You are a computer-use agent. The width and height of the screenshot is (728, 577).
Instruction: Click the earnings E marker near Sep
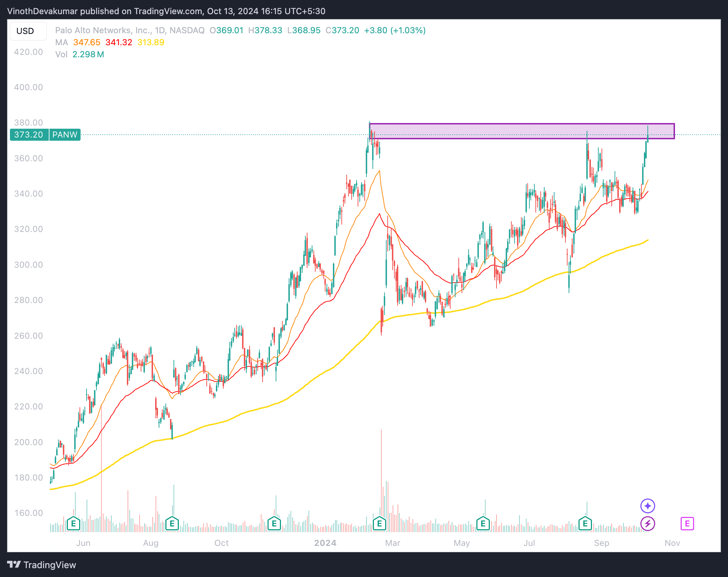(x=585, y=523)
